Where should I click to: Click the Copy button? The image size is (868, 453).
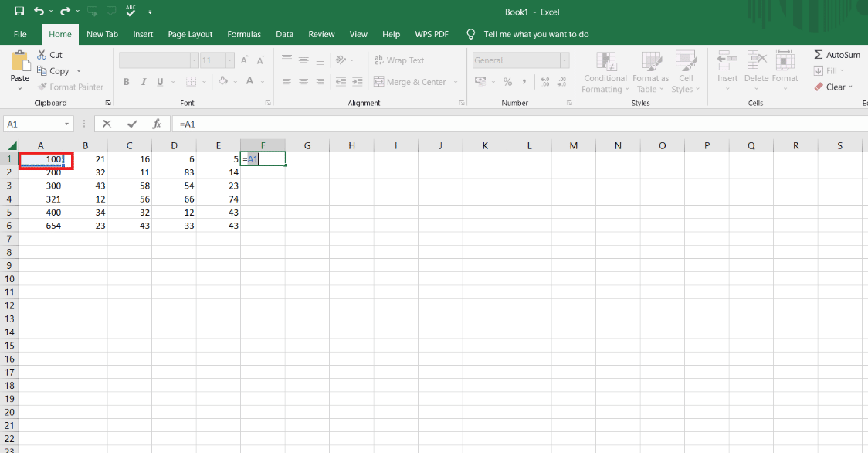tap(53, 71)
